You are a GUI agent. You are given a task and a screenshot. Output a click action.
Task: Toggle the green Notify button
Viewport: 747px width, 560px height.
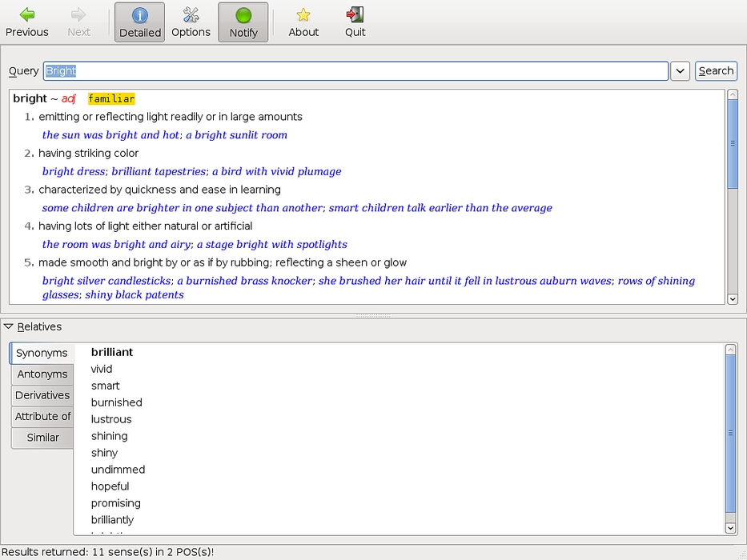pyautogui.click(x=243, y=22)
